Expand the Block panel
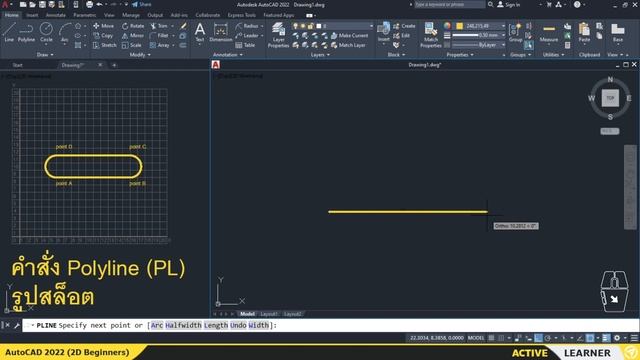 click(396, 55)
